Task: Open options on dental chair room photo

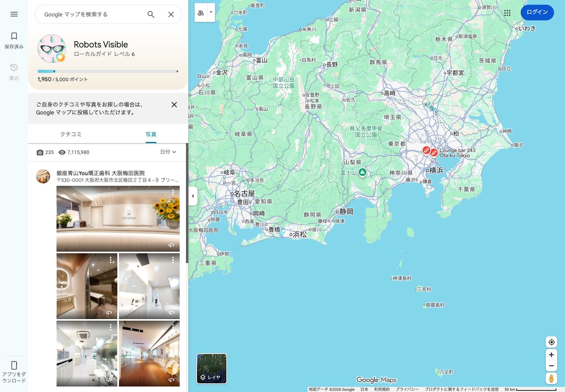Action: [x=111, y=327]
